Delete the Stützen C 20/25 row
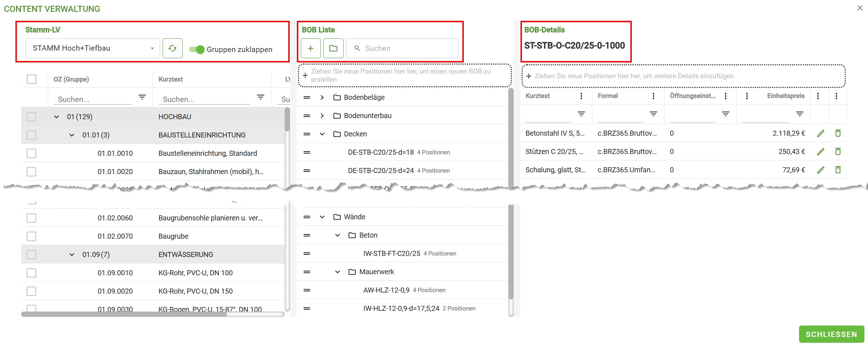Viewport: 868px width, 346px height. (838, 152)
